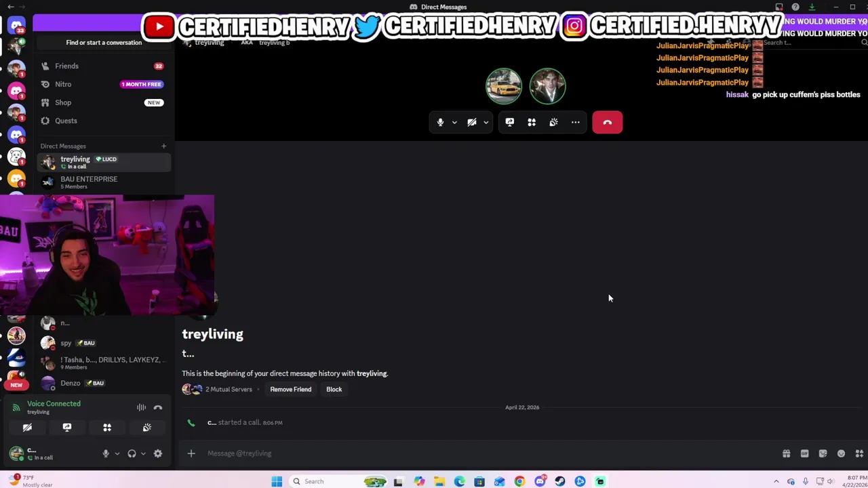This screenshot has width=868, height=488.
Task: Send a gift with gift icon
Action: click(787, 453)
